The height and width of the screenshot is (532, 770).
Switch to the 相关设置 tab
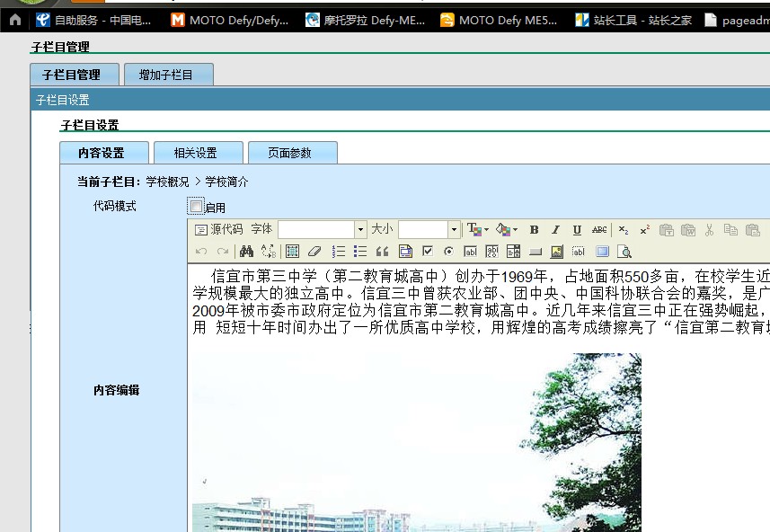[198, 153]
